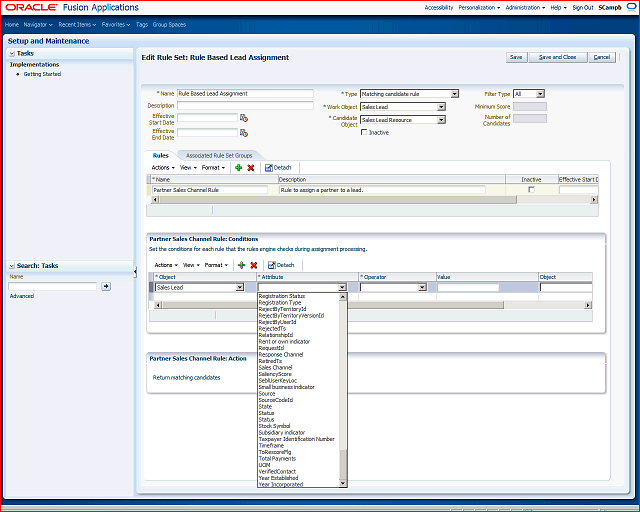Collapse the Tasks panel

[x=12, y=53]
